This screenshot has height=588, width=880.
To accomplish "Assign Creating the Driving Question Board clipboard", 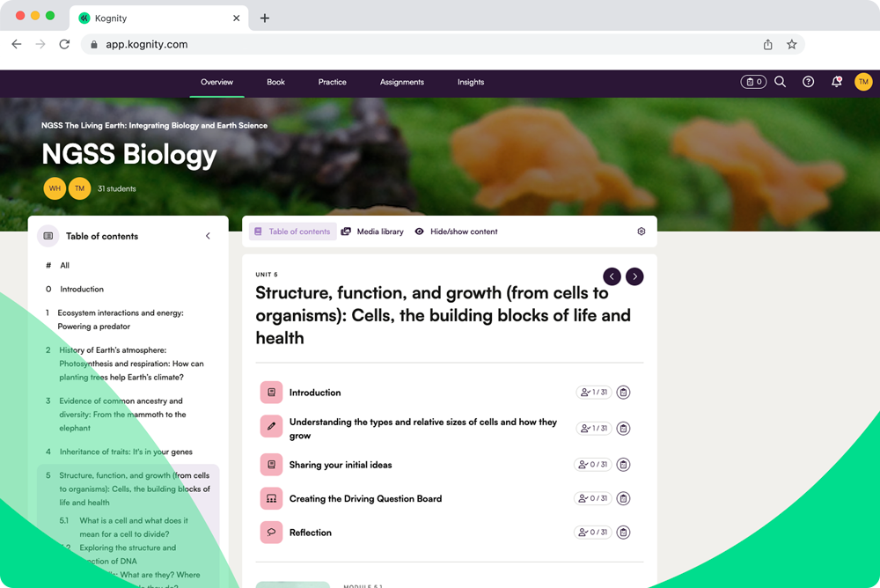I will (623, 499).
